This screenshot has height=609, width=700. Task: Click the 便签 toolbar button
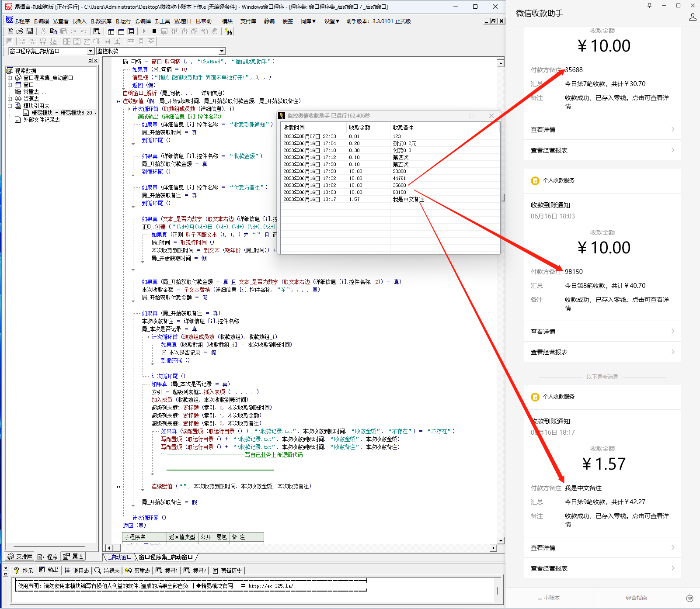pyautogui.click(x=288, y=21)
